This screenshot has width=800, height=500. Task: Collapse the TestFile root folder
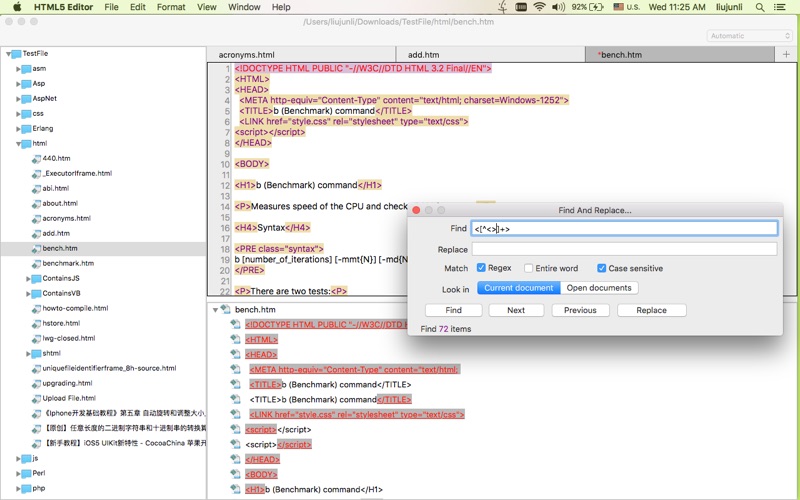pyautogui.click(x=8, y=54)
